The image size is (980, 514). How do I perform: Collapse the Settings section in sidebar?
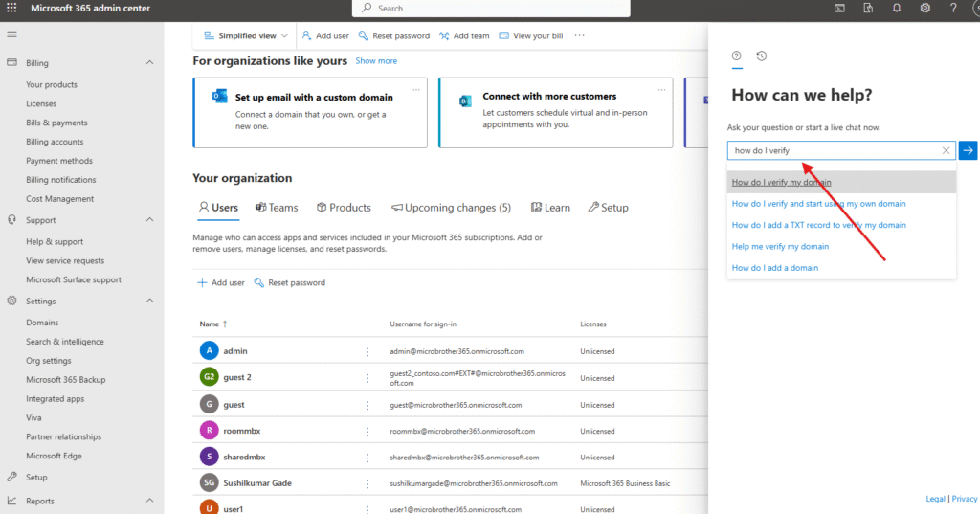pyautogui.click(x=149, y=301)
